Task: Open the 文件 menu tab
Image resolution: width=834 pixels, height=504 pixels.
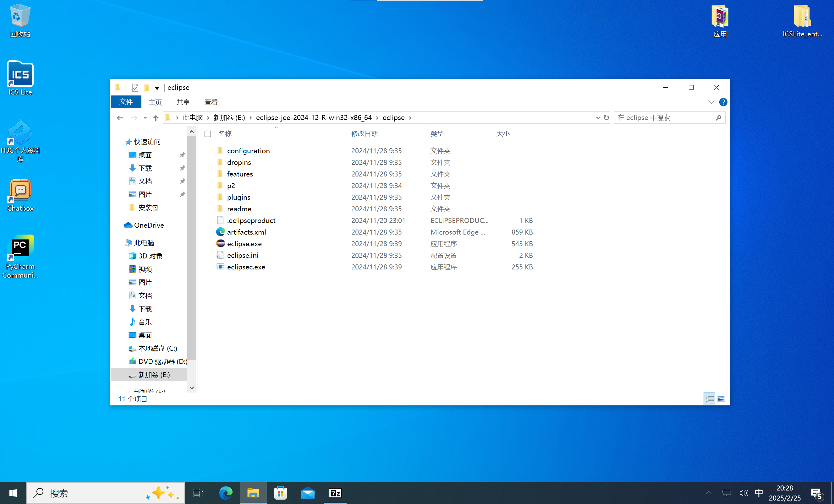Action: [x=126, y=102]
